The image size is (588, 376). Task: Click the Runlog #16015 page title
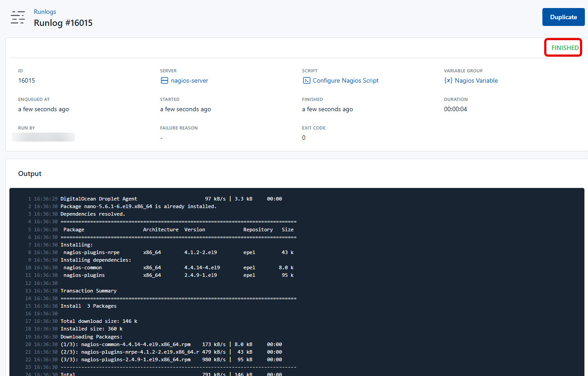(63, 23)
